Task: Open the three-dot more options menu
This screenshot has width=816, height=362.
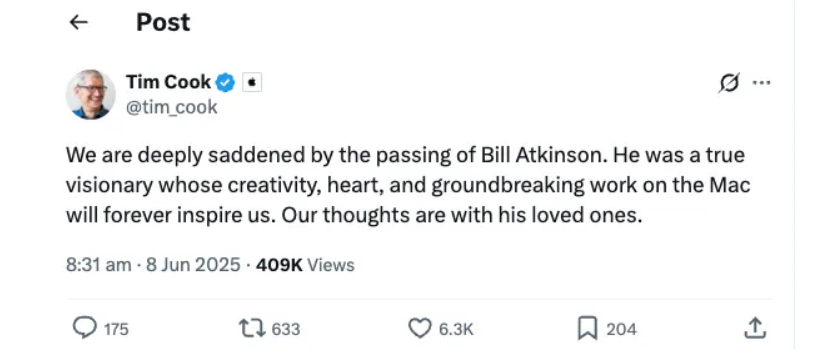Action: coord(761,83)
